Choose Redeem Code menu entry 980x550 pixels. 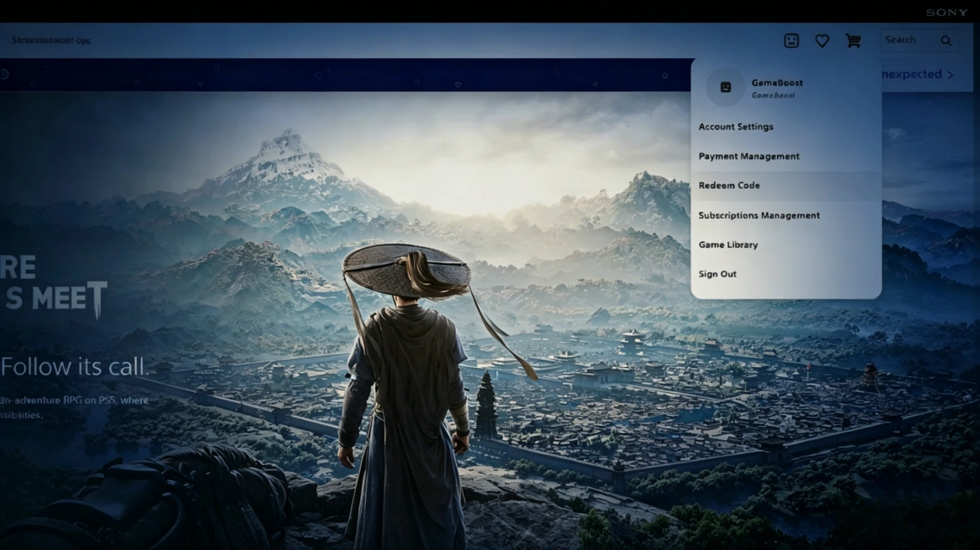point(729,186)
